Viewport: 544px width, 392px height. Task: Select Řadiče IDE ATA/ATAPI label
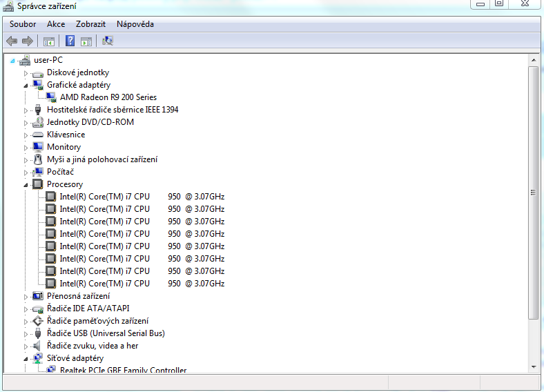pos(88,308)
